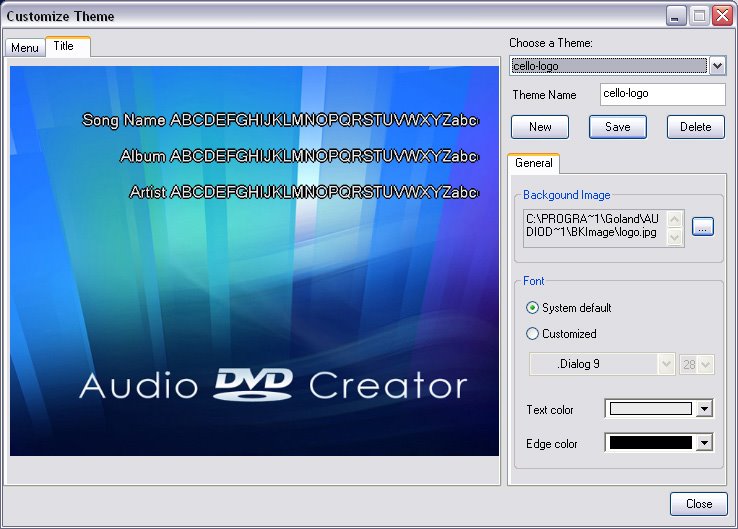
Task: Open the font size 28 dropdown
Action: 697,364
